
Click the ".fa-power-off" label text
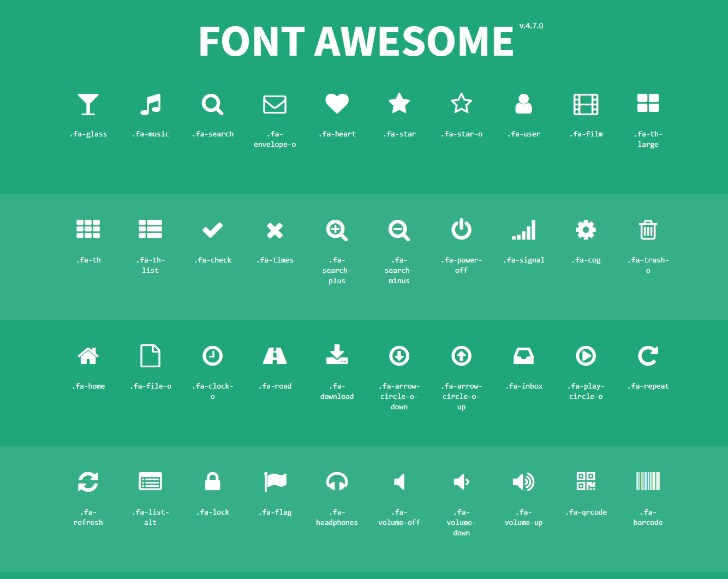[462, 265]
